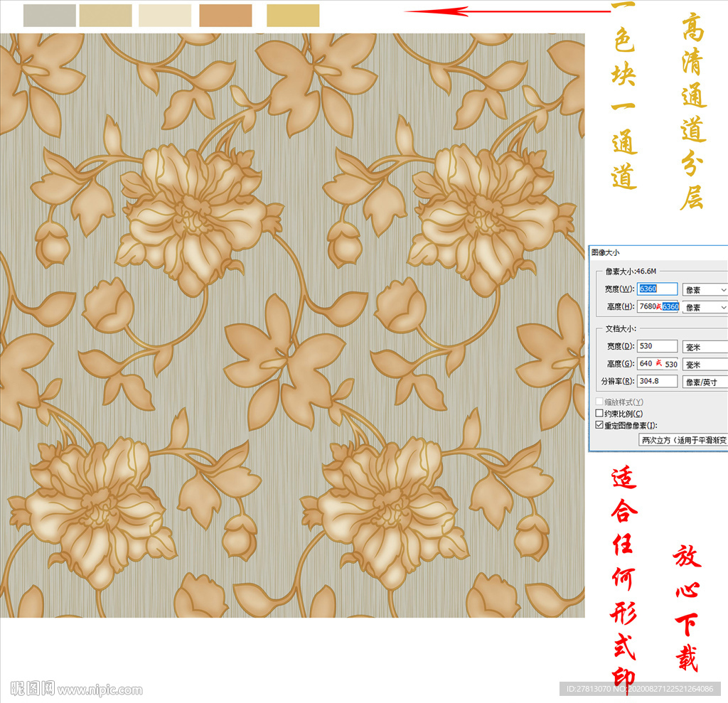Image resolution: width=728 pixels, height=703 pixels.
Task: Pick the tan beige color swatch
Action: click(x=105, y=16)
